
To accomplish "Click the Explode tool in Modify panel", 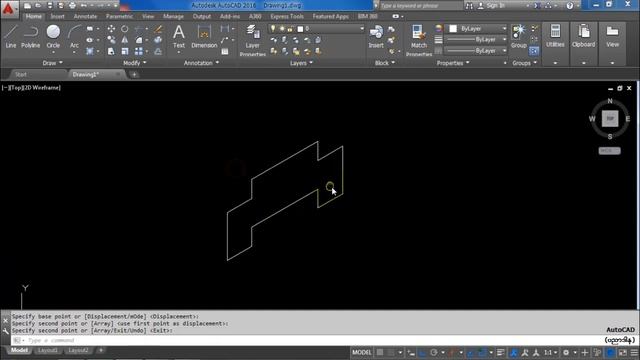I will [x=158, y=40].
